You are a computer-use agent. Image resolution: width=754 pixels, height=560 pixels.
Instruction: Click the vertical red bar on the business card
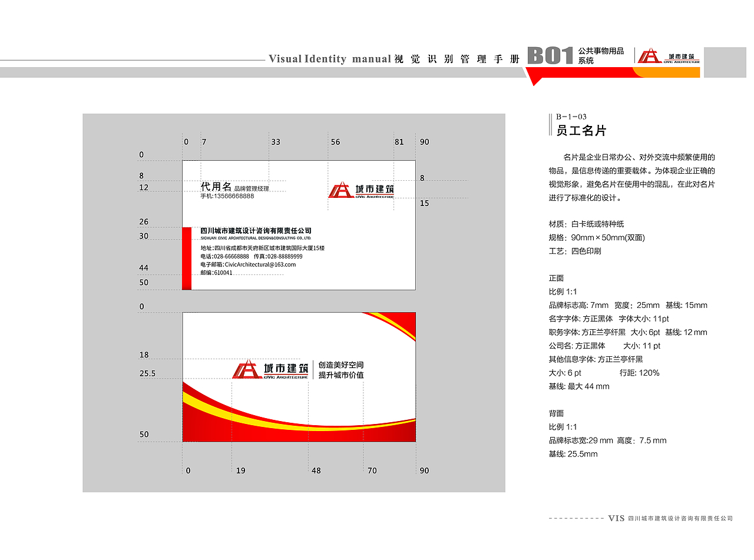[187, 256]
